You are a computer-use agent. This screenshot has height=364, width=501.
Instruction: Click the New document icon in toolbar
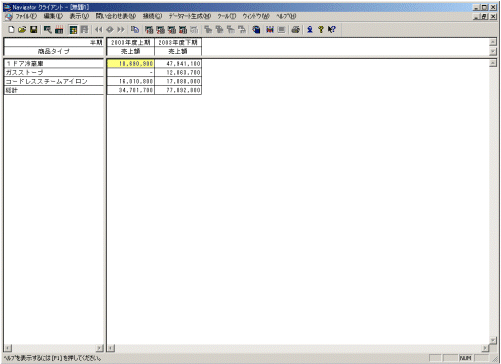pyautogui.click(x=11, y=30)
